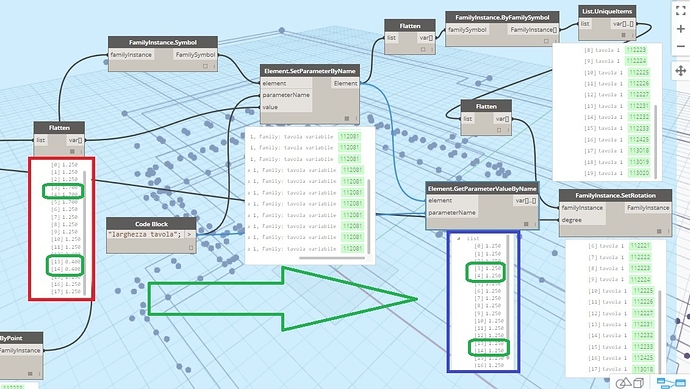Screen dimensions: 690x389
Task: Select the 'parameterName' input port on SetParameterByName
Action: pyautogui.click(x=286, y=95)
